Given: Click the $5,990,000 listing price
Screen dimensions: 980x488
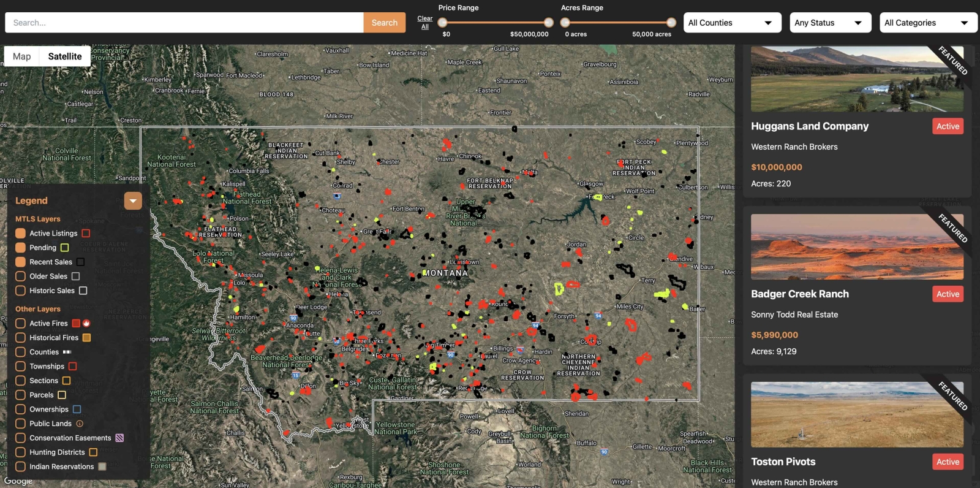Looking at the screenshot, I should click(775, 335).
